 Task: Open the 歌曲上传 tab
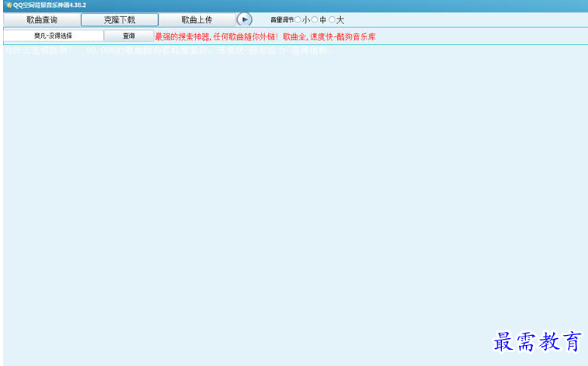(198, 20)
